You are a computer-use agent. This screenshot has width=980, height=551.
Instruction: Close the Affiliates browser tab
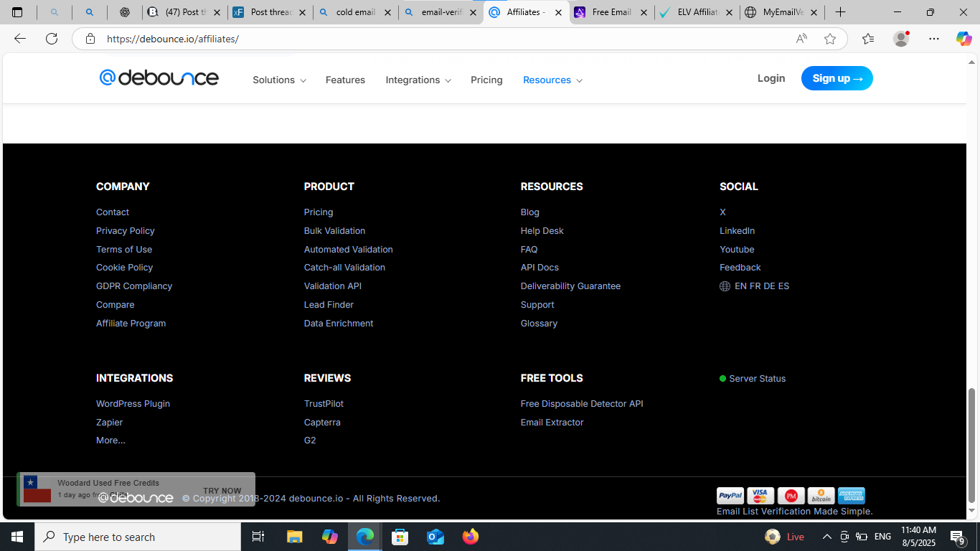[x=558, y=12]
